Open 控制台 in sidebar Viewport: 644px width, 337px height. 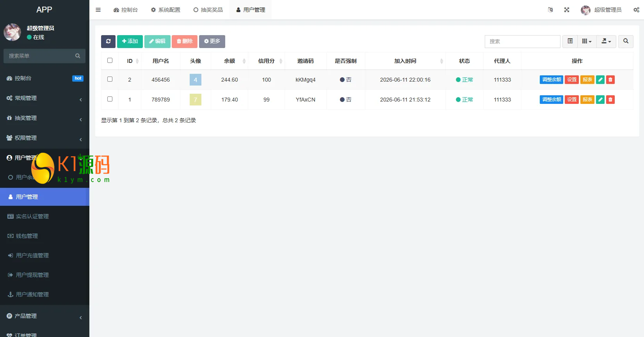tap(44, 78)
